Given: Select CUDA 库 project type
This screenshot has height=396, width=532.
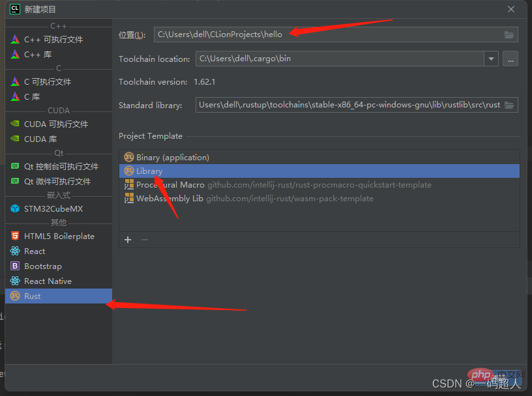Looking at the screenshot, I should click(x=59, y=139).
